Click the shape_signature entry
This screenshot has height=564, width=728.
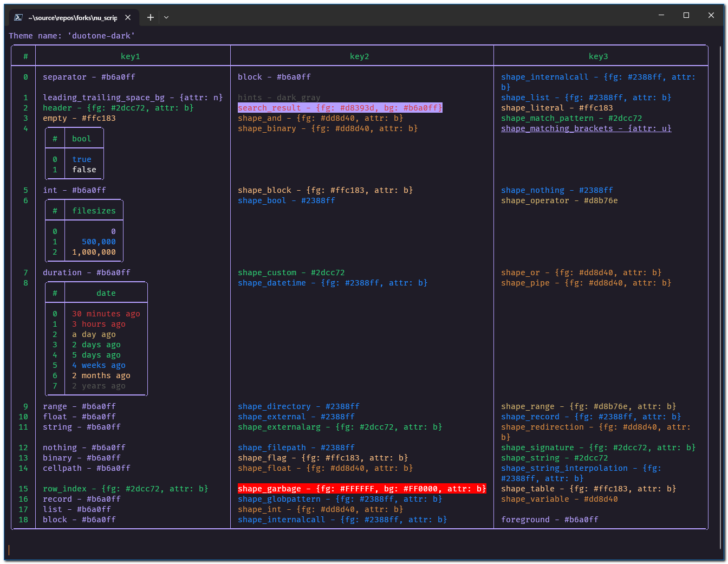point(599,448)
